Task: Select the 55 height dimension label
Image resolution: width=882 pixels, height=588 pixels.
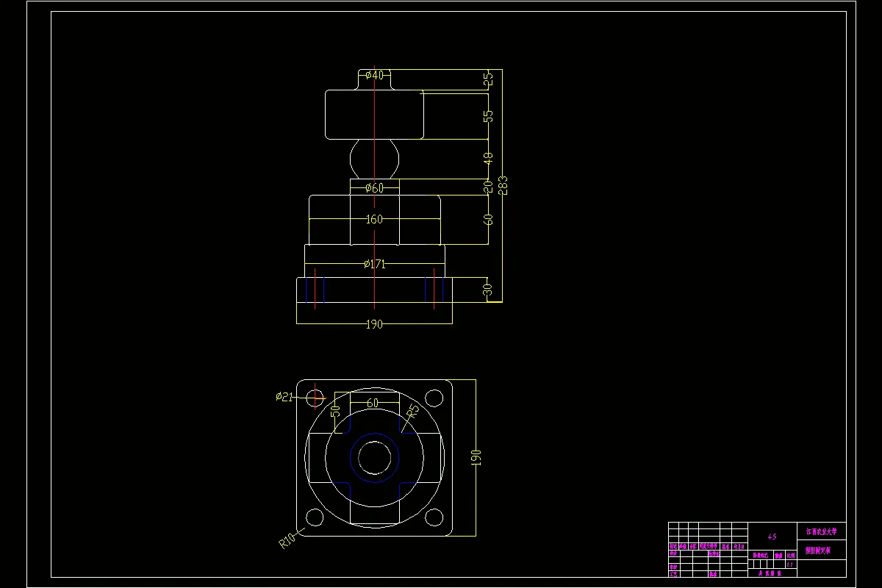Action: [x=489, y=115]
